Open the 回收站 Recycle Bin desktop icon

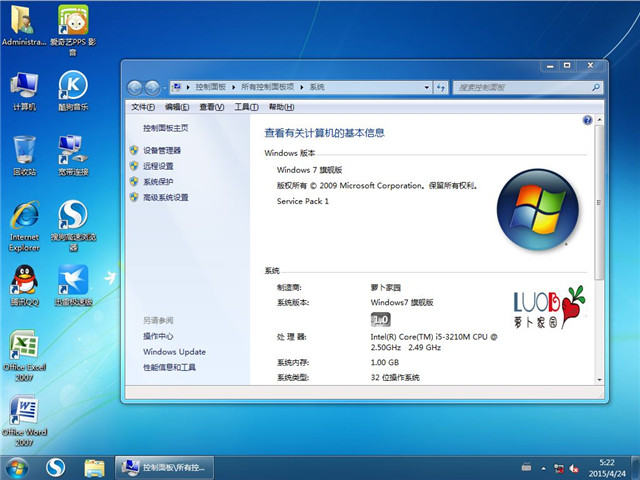tap(24, 153)
